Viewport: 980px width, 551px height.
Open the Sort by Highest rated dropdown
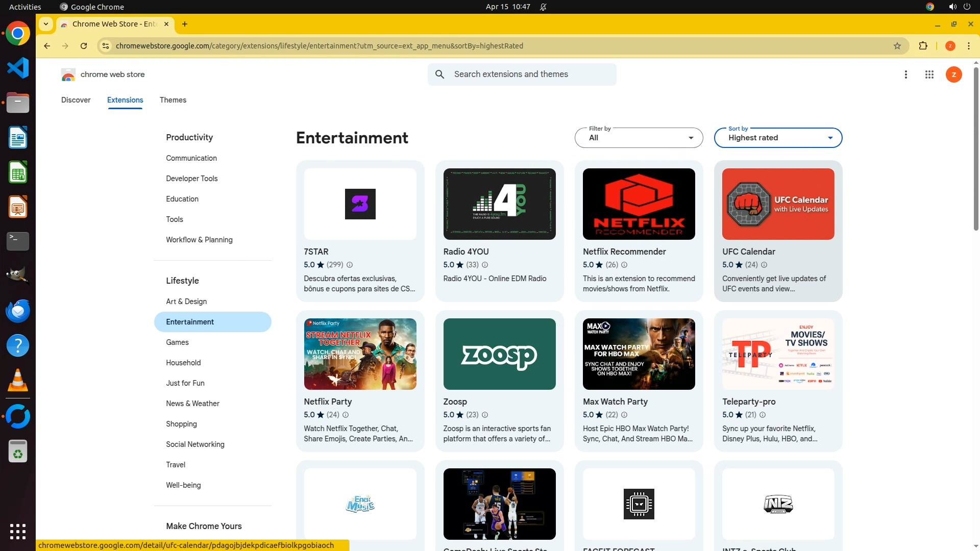pos(778,138)
